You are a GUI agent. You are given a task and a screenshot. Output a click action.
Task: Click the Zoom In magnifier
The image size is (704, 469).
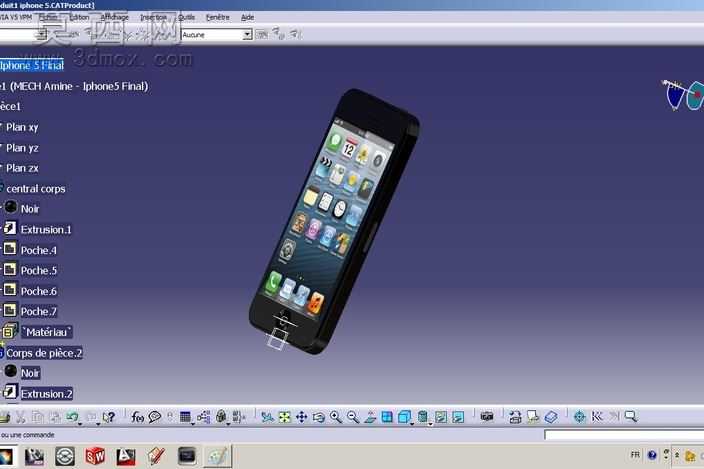pos(336,417)
